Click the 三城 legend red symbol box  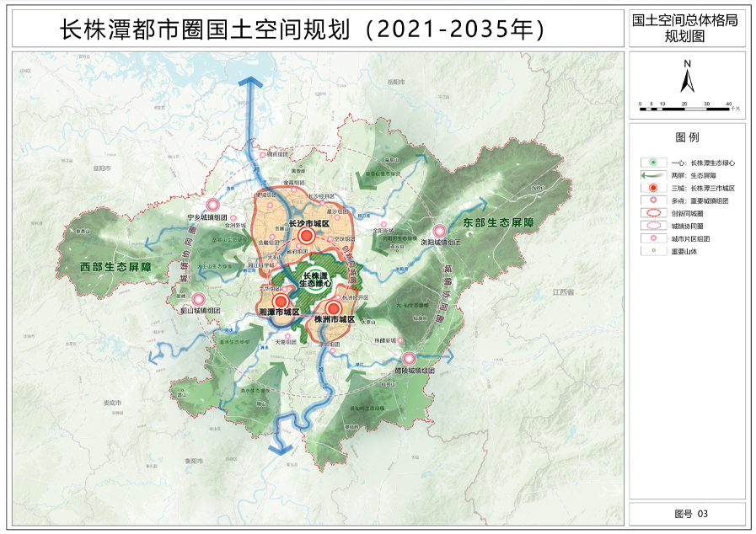point(653,188)
